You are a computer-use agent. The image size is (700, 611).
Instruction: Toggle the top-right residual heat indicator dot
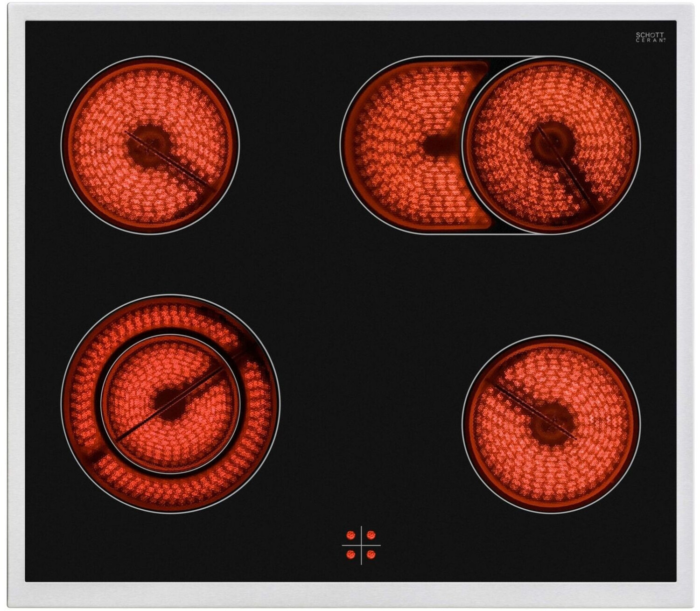coord(371,535)
